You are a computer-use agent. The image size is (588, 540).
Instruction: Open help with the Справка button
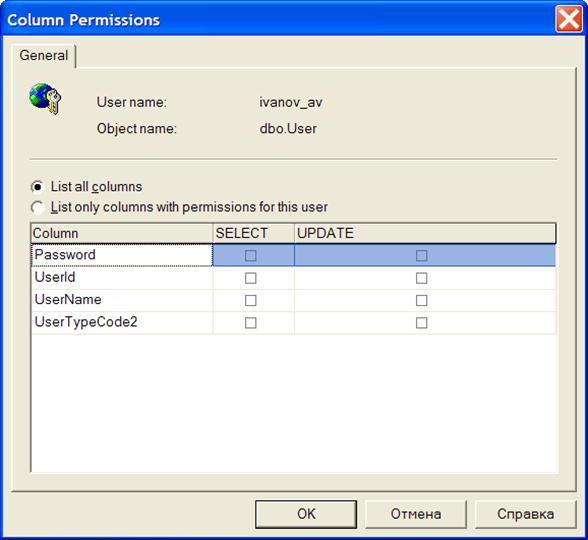click(525, 514)
